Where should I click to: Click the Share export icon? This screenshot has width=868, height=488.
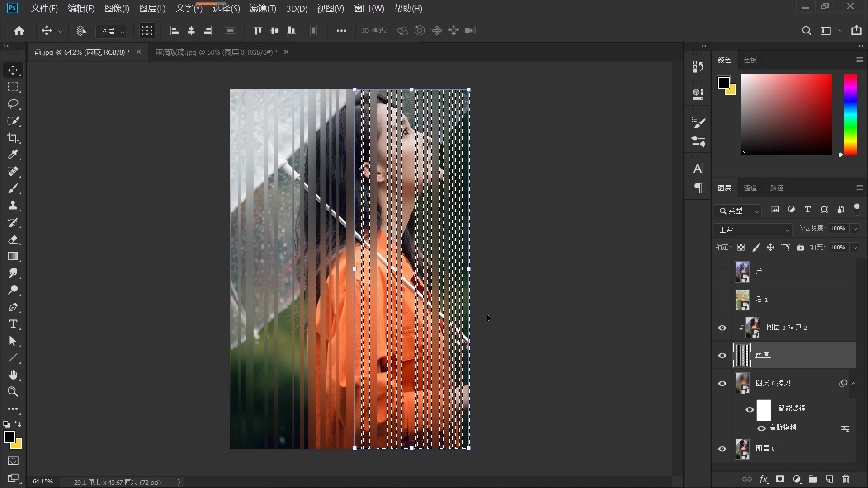[856, 30]
